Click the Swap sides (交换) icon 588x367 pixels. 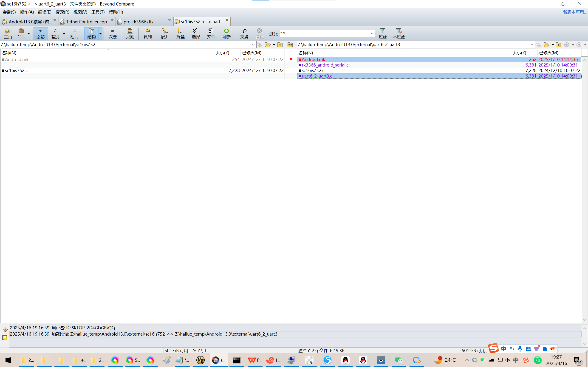tap(244, 33)
